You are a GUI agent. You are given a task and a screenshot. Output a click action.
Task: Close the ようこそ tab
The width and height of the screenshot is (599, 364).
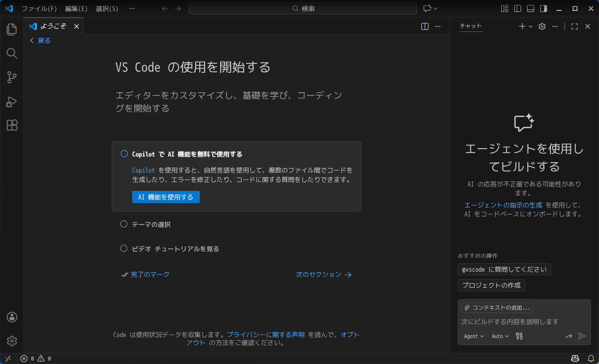point(76,26)
